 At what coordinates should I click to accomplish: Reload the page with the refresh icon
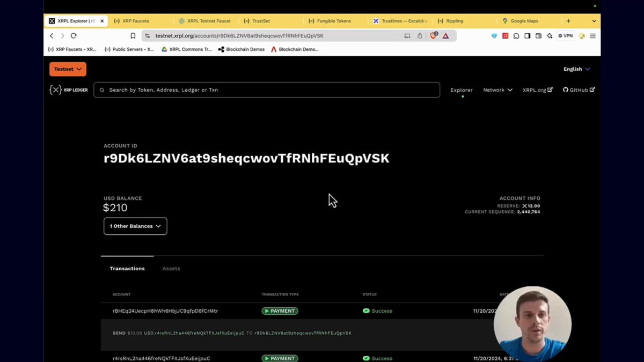74,36
